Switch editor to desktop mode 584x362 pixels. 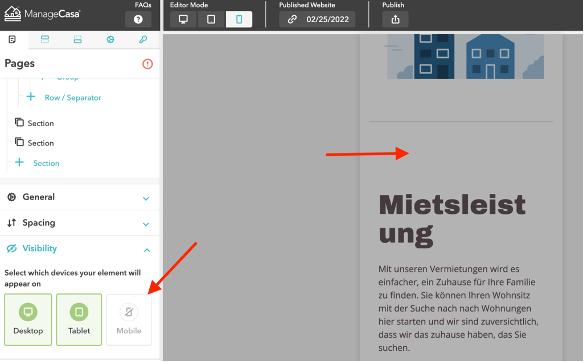click(183, 19)
